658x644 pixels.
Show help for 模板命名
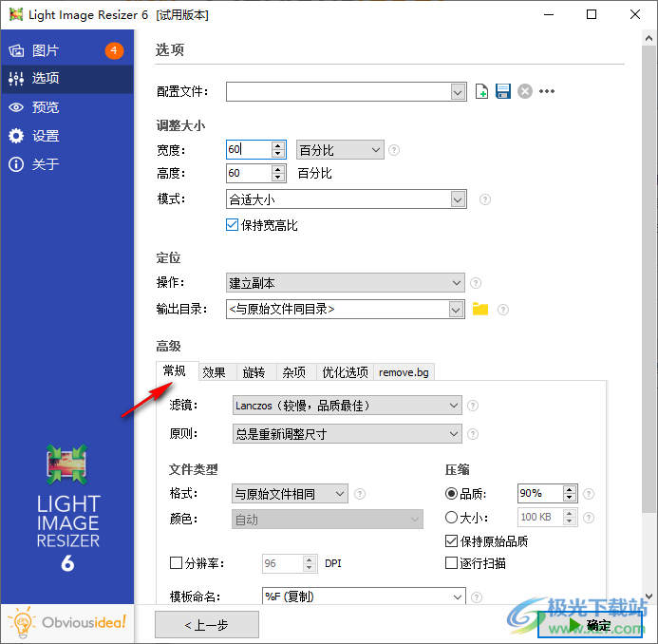coord(477,597)
